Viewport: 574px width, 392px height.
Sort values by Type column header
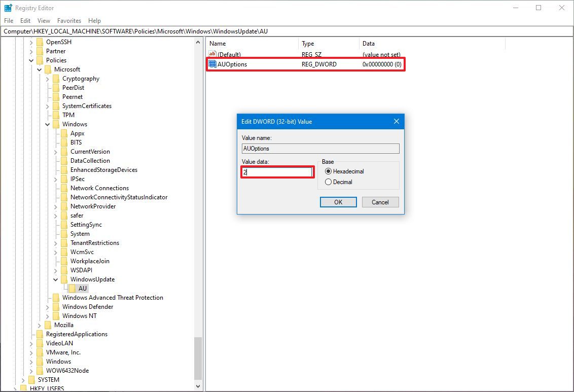click(329, 44)
